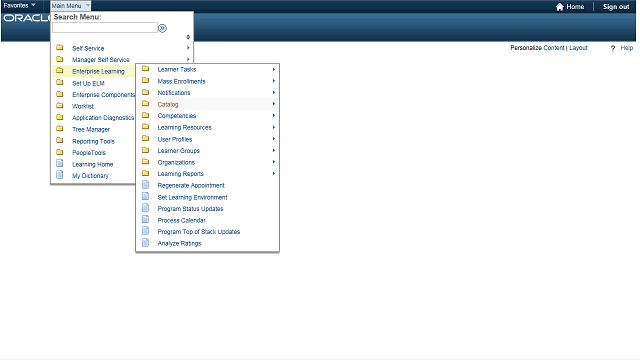Click the Learning Home page icon
The image size is (640, 360).
60,163
